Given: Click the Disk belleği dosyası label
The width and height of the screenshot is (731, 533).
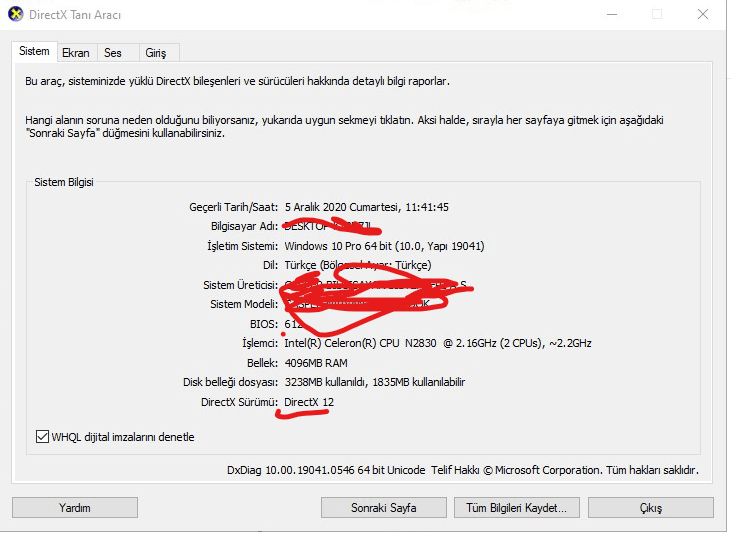Looking at the screenshot, I should tap(230, 382).
